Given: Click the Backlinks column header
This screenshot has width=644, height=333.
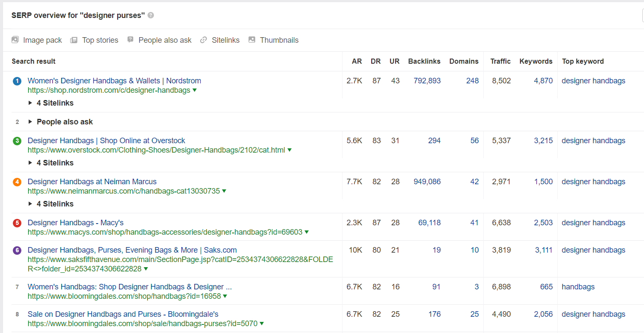Looking at the screenshot, I should tap(424, 61).
